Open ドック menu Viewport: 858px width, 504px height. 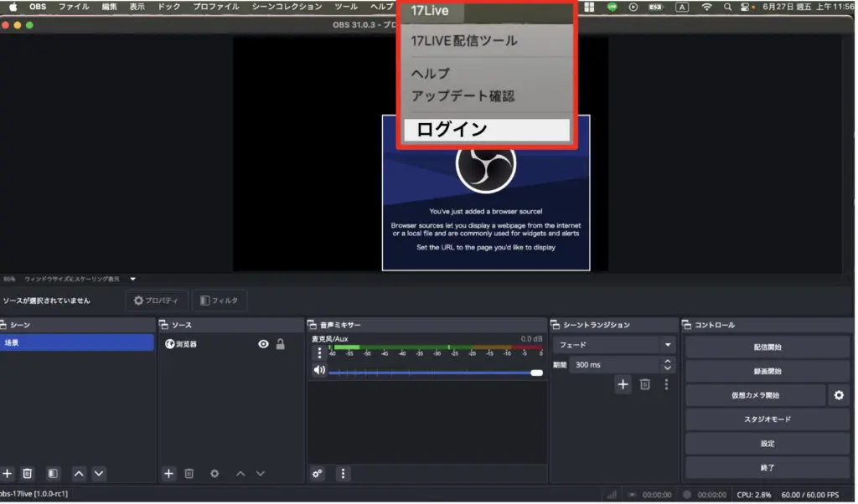[x=168, y=7]
